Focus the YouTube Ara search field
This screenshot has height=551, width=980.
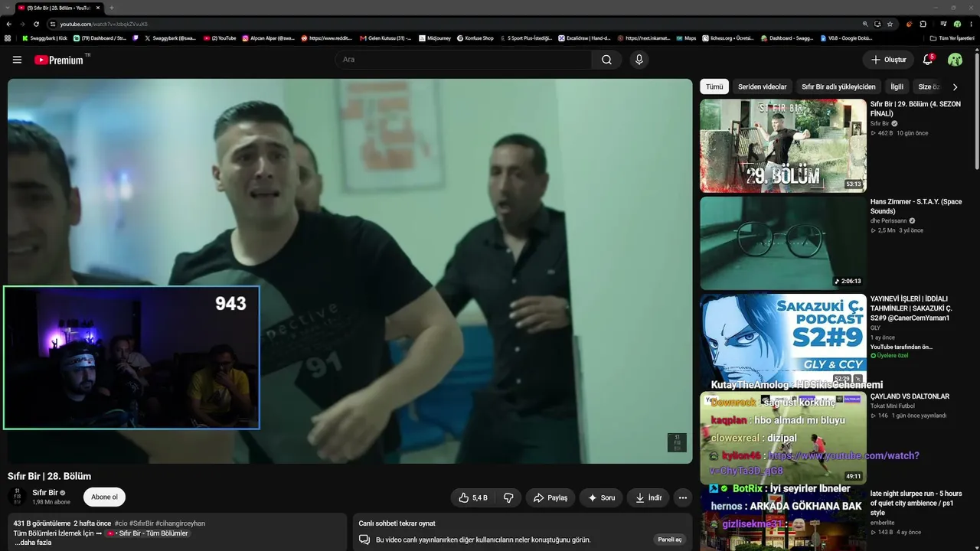pyautogui.click(x=464, y=60)
